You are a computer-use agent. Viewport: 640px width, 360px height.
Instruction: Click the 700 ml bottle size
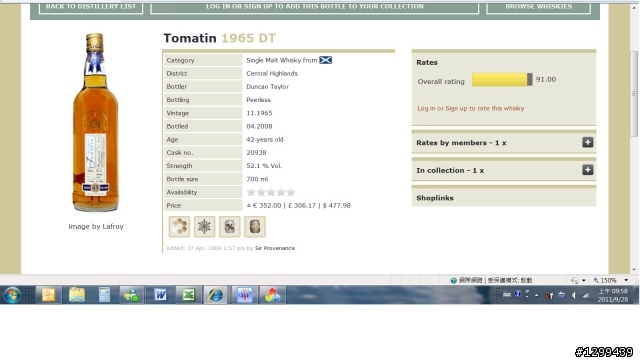coord(257,179)
